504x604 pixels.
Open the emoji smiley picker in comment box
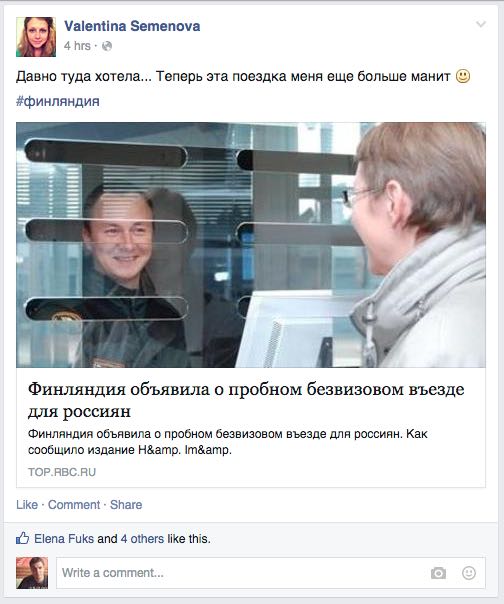coord(469,573)
